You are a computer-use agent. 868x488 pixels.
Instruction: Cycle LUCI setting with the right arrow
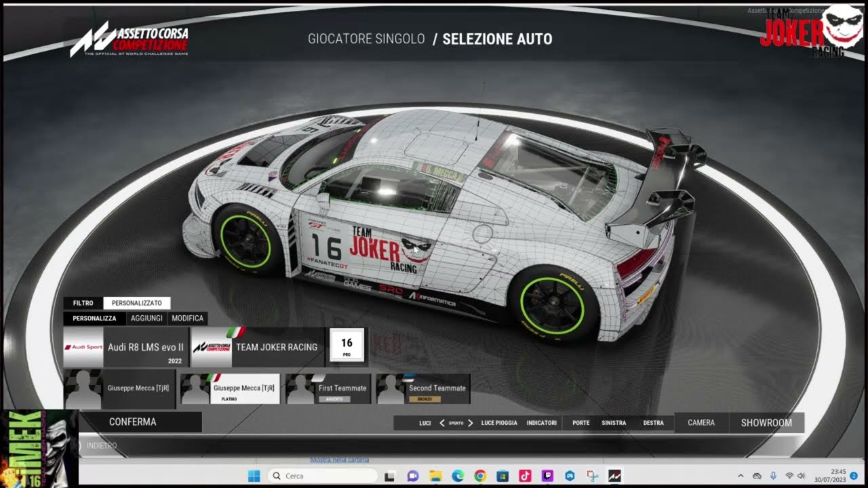(471, 423)
